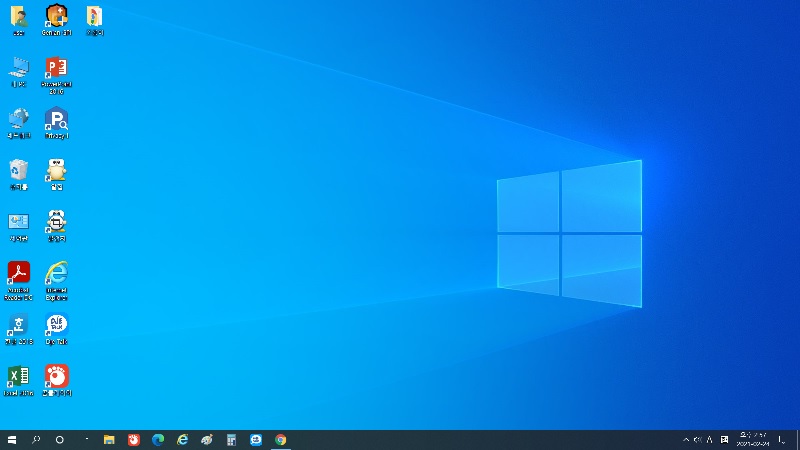Screen dimensions: 800x450
Task: Open File Explorer from the taskbar
Action: [109, 439]
